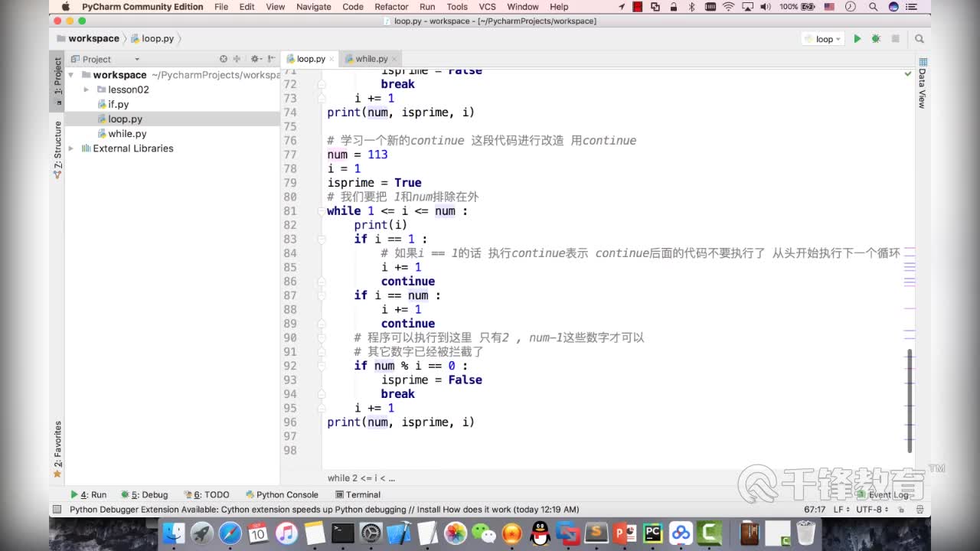Change line ending via LF selector
980x551 pixels.
point(839,509)
